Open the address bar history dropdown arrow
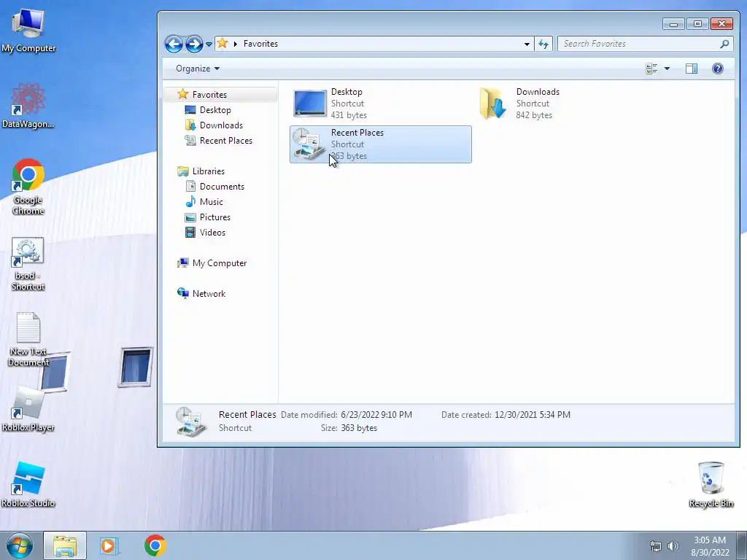 [527, 44]
